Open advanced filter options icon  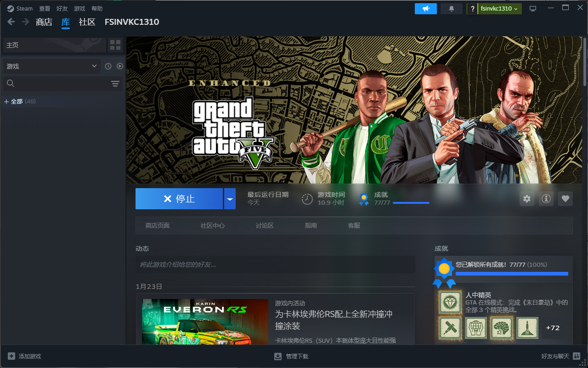(115, 83)
